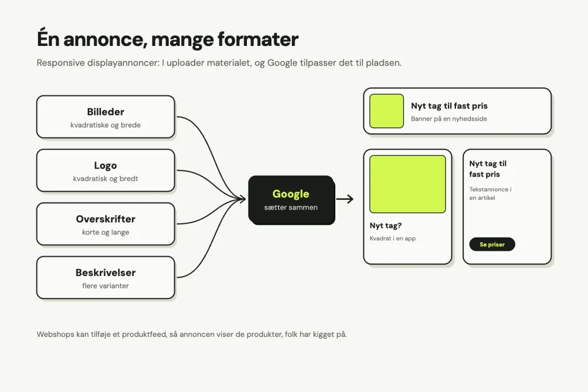
Task: Click the Se priser button
Action: click(492, 244)
